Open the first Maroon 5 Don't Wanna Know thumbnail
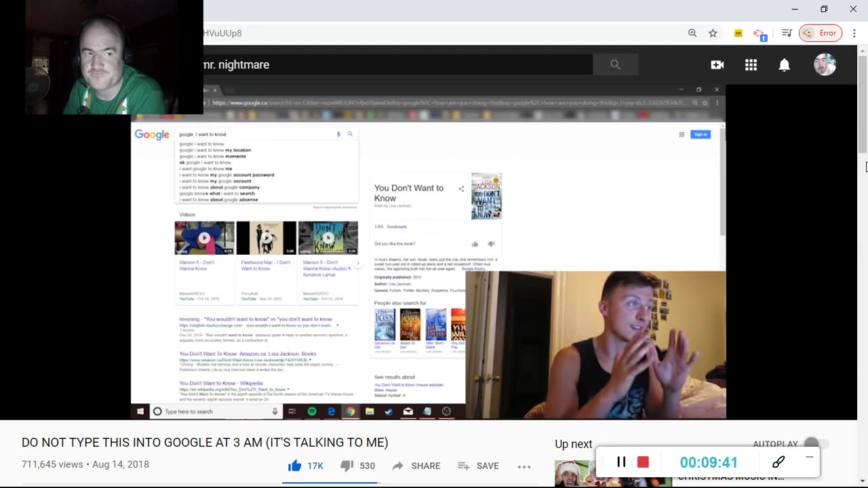This screenshot has height=488, width=868. (204, 238)
